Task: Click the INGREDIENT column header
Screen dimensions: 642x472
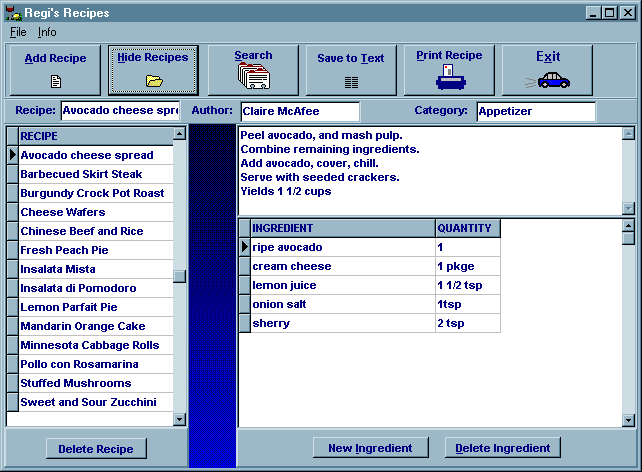Action: pos(343,228)
